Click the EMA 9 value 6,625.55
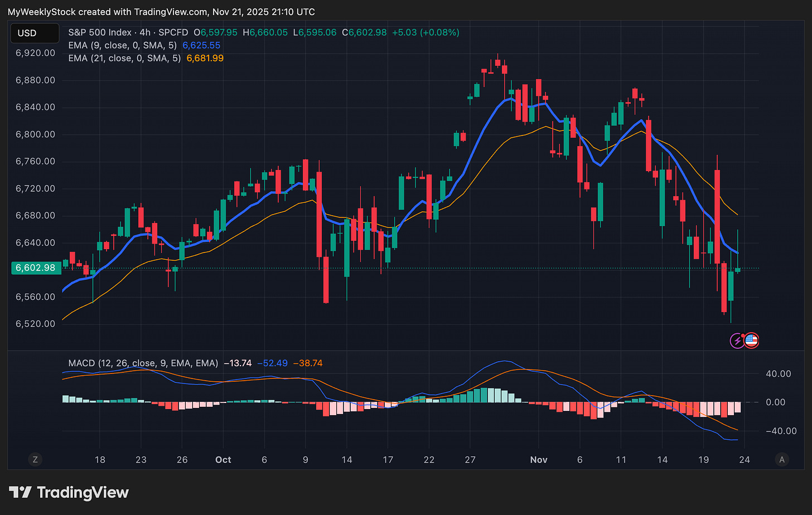 point(201,45)
